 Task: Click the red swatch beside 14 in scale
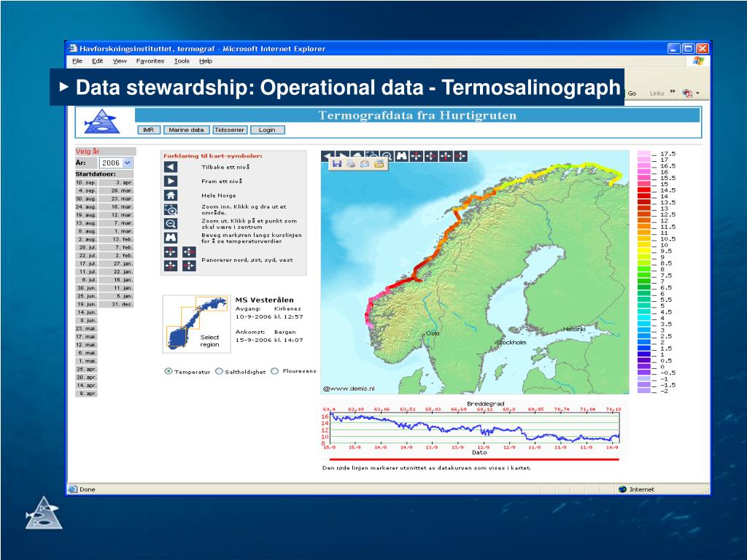(x=644, y=196)
